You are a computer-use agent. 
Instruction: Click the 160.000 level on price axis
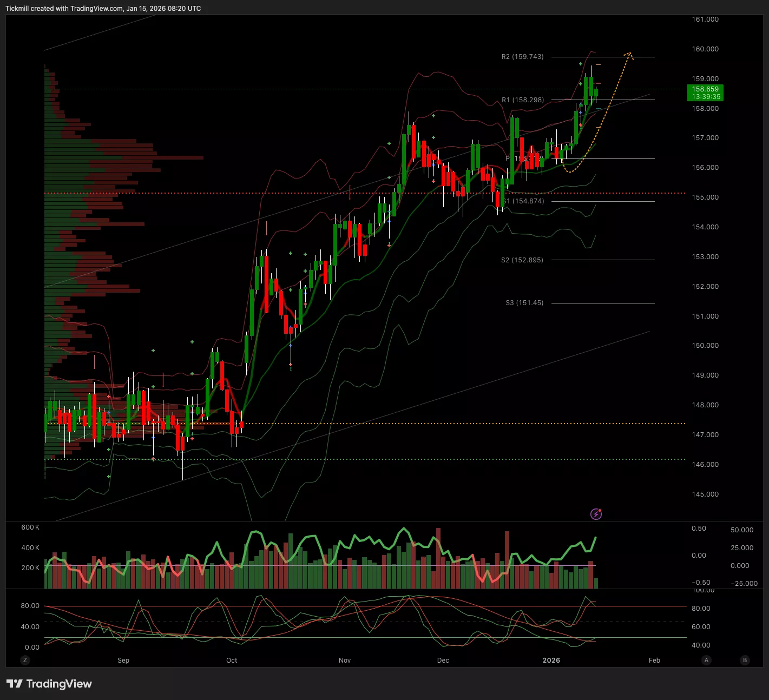(x=705, y=49)
